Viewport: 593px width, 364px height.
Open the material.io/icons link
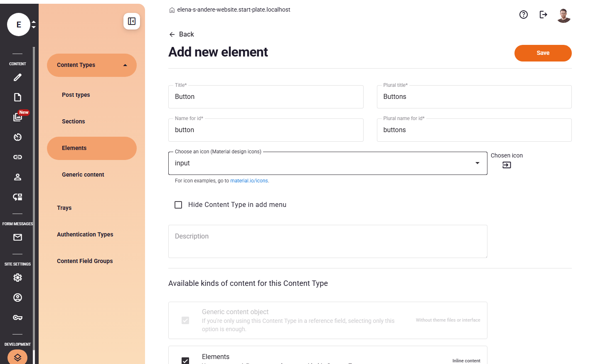click(x=249, y=181)
